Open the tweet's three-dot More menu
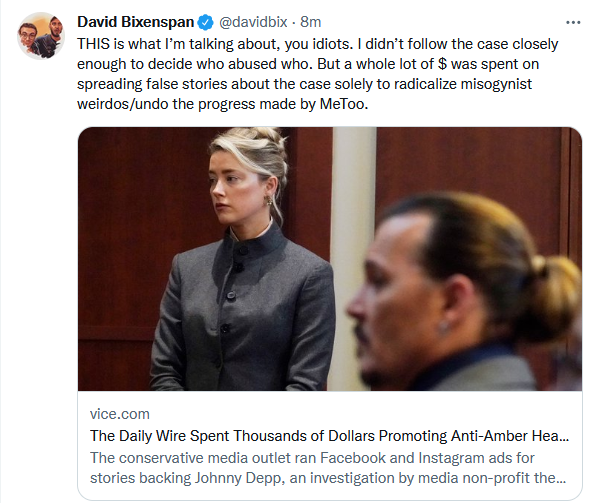 [x=573, y=23]
